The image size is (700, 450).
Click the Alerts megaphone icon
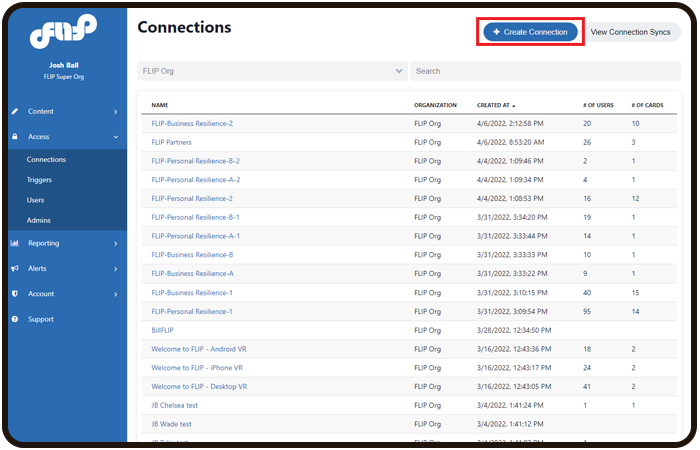pos(15,268)
